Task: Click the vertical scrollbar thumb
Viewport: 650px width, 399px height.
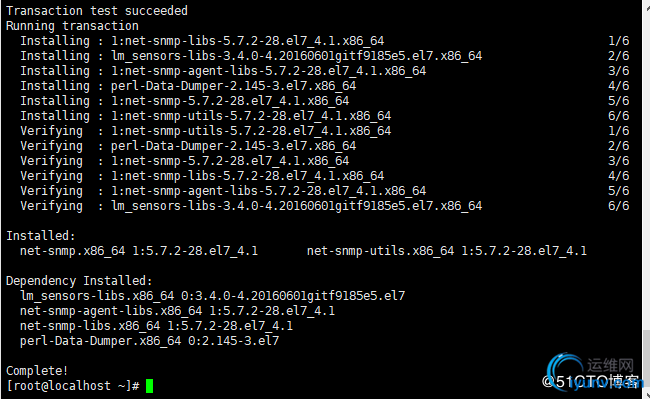Action: click(x=646, y=358)
